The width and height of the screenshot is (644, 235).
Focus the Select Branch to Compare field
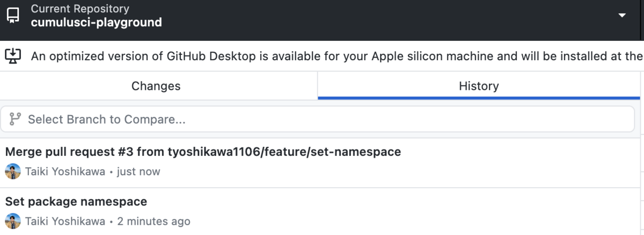point(317,119)
